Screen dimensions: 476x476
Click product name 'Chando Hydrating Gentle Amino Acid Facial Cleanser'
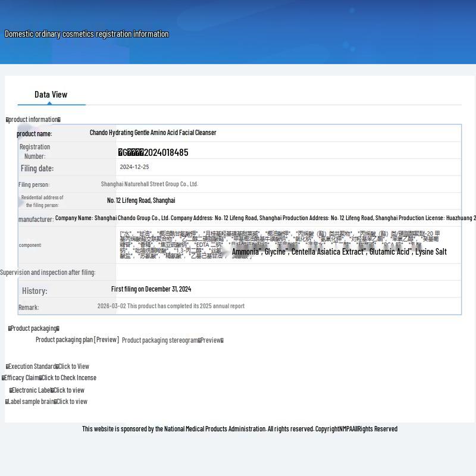pyautogui.click(x=153, y=133)
